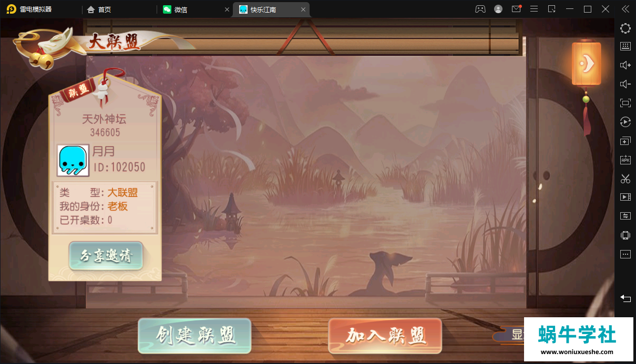
Task: Open LDPlayer settings with the gear icon
Action: coord(625,28)
